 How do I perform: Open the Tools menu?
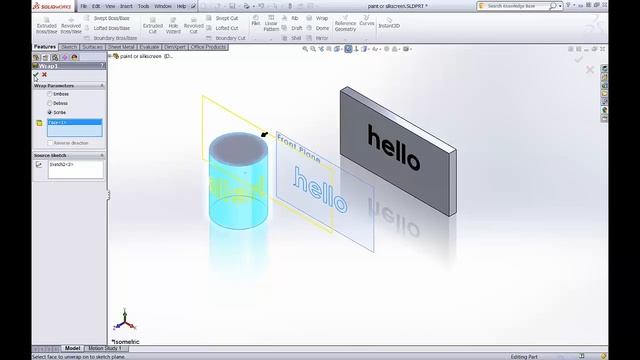pyautogui.click(x=143, y=6)
